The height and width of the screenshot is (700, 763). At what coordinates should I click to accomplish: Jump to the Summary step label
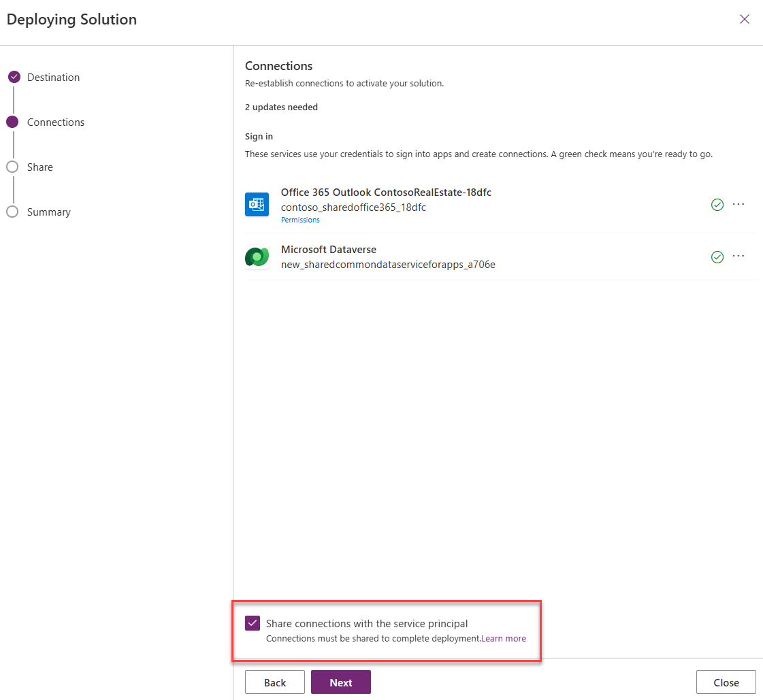[49, 212]
